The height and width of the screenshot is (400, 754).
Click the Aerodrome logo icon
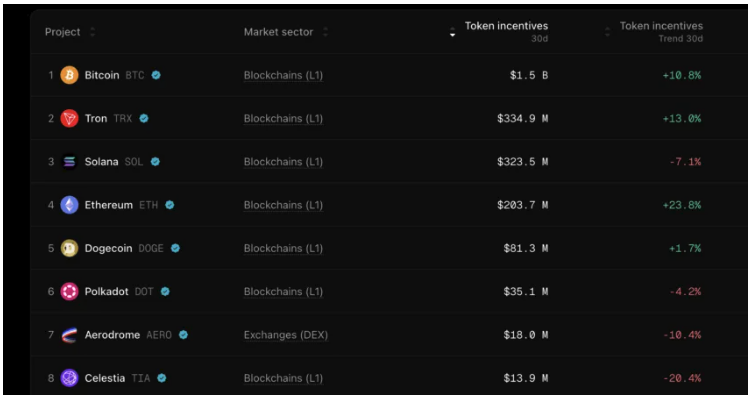coord(69,335)
